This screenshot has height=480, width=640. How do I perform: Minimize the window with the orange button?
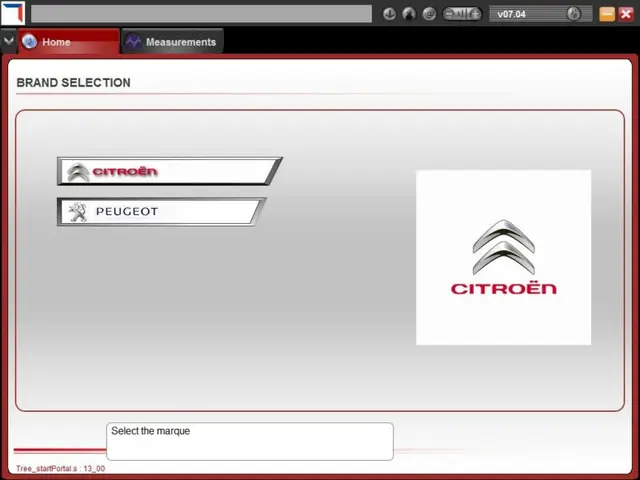607,14
